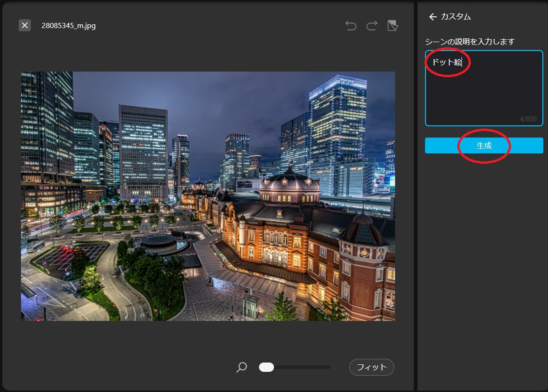
Task: Select the file name 28085345_m.jpg
Action: click(68, 26)
